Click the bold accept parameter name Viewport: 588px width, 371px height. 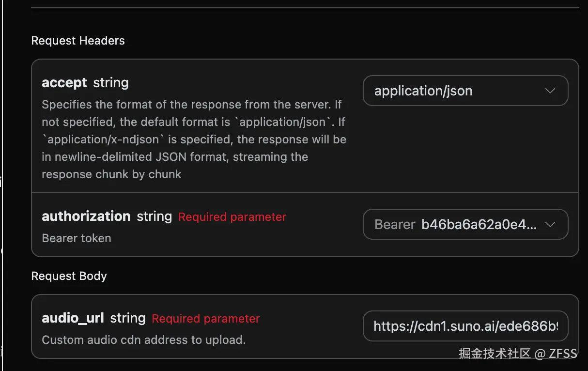64,83
